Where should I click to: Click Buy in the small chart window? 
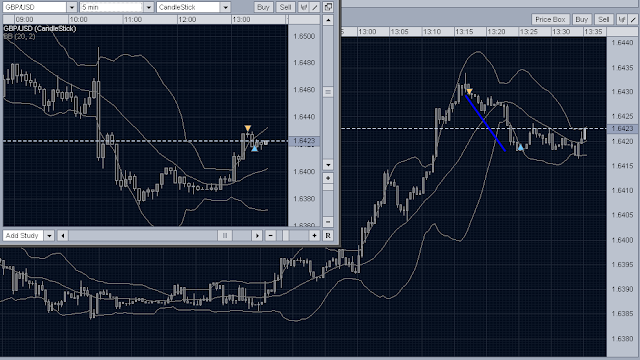coord(263,7)
